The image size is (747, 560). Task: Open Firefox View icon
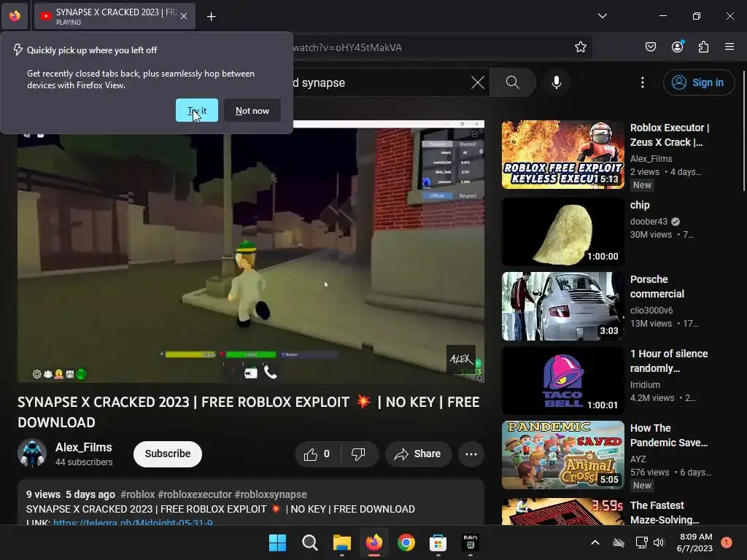(x=15, y=16)
